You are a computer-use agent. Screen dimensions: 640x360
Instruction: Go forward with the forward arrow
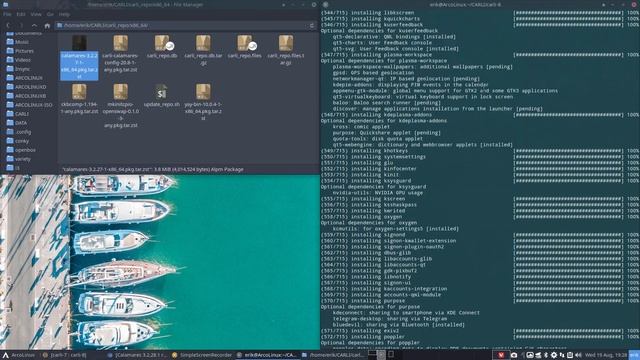21,25
